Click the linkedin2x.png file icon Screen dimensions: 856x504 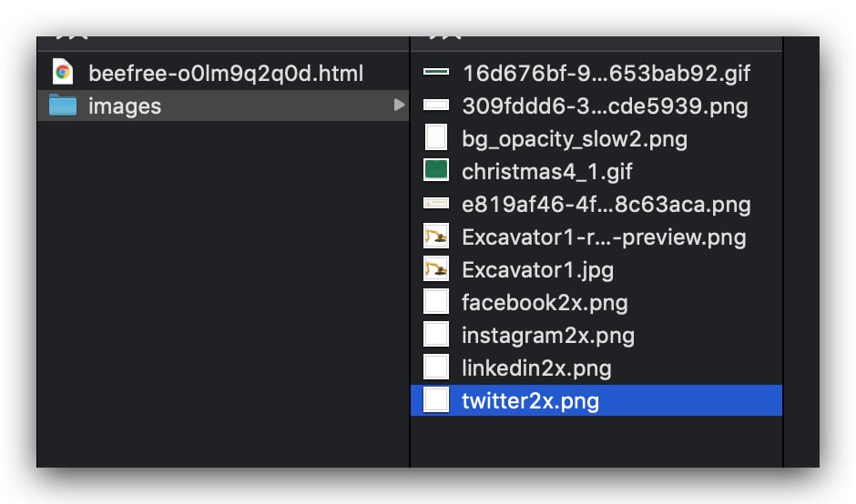[x=436, y=368]
